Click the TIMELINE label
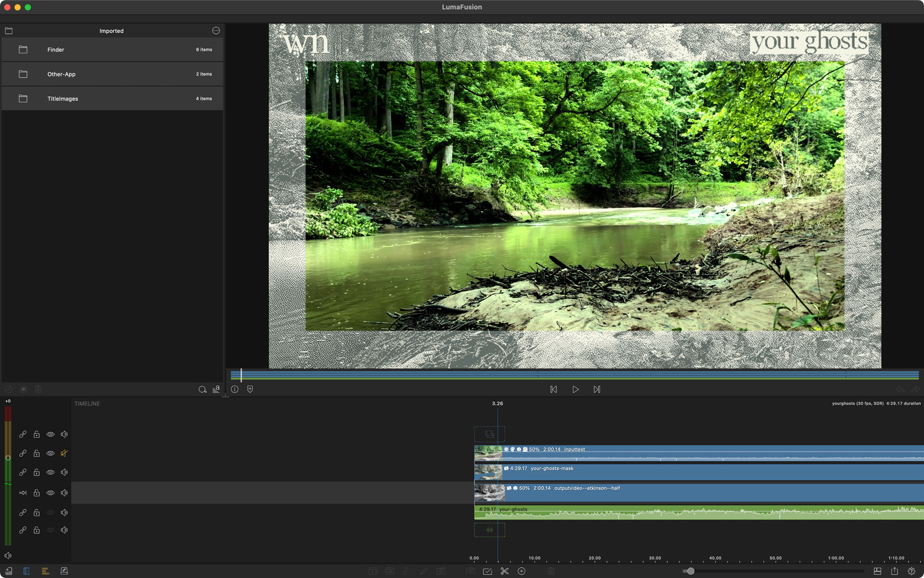 87,404
